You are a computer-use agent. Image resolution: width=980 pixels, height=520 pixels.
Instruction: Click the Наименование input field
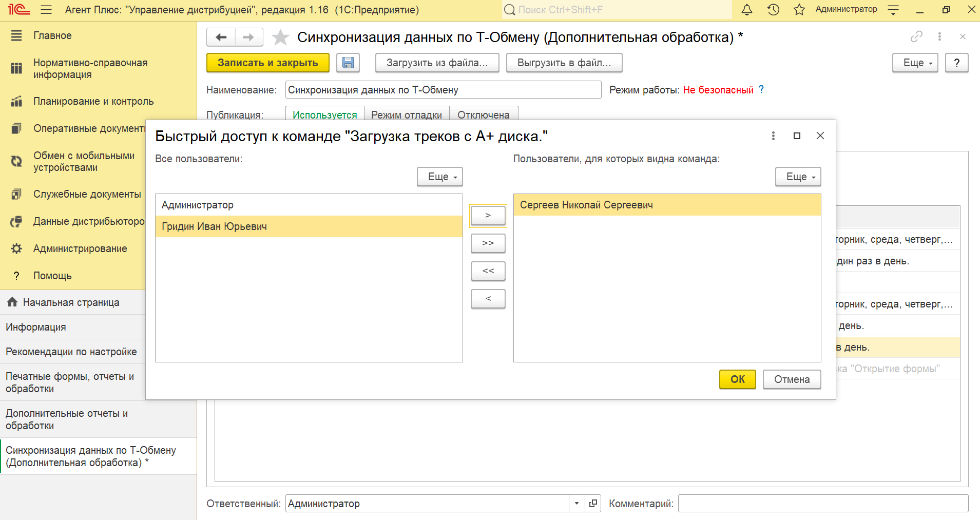444,90
